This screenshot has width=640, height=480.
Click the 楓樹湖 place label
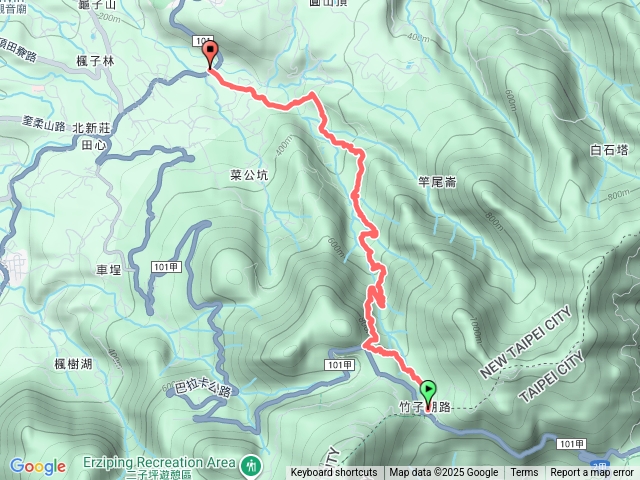coord(73,364)
